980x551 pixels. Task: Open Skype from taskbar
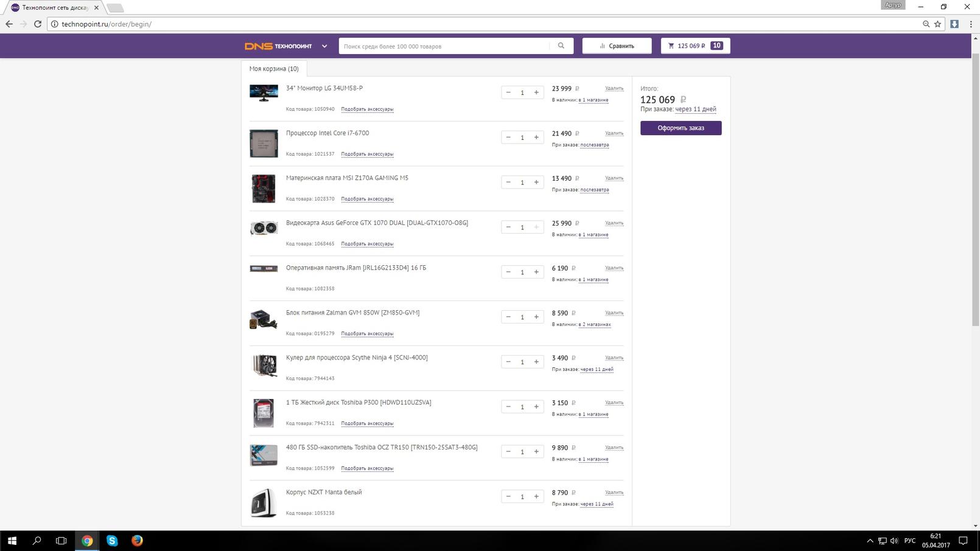coord(112,541)
